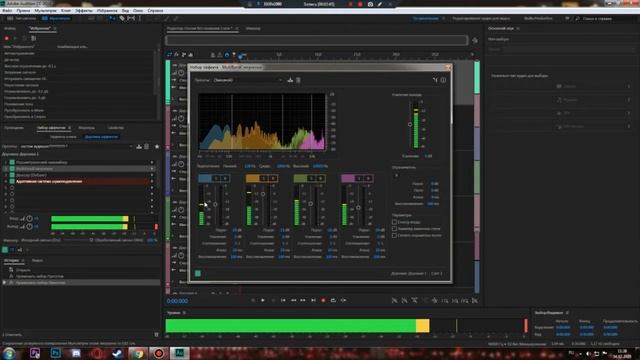Toggle the limiter power button in the compressor

pyautogui.click(x=396, y=176)
